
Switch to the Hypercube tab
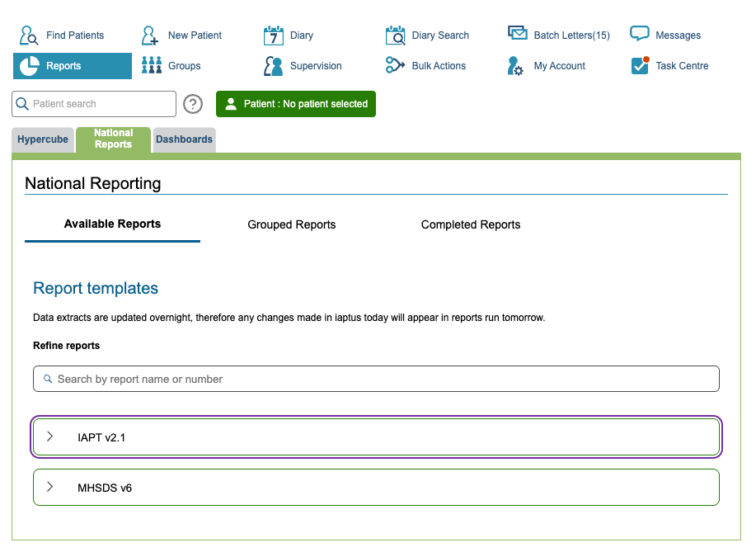pyautogui.click(x=43, y=139)
